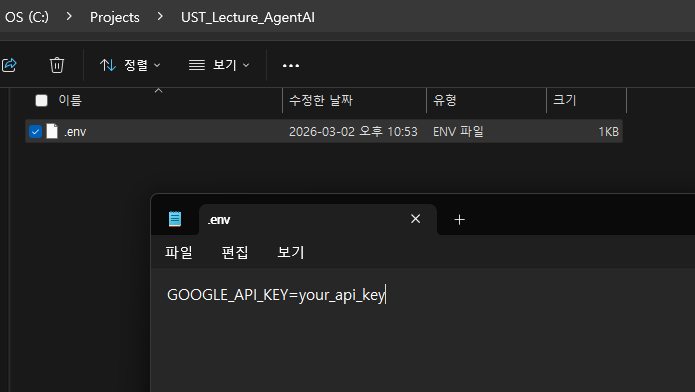Expand the chevron after OS (C:)

pyautogui.click(x=69, y=17)
